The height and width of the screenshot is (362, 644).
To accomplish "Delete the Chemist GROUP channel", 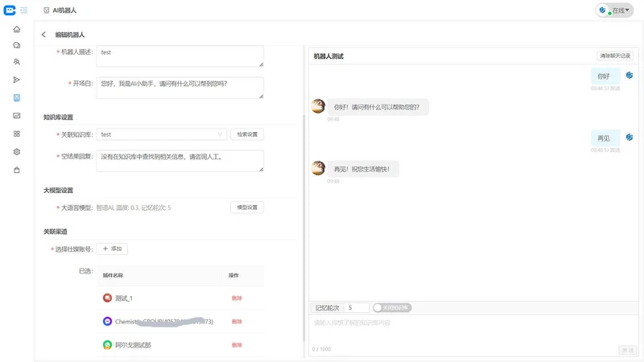I will [x=237, y=321].
